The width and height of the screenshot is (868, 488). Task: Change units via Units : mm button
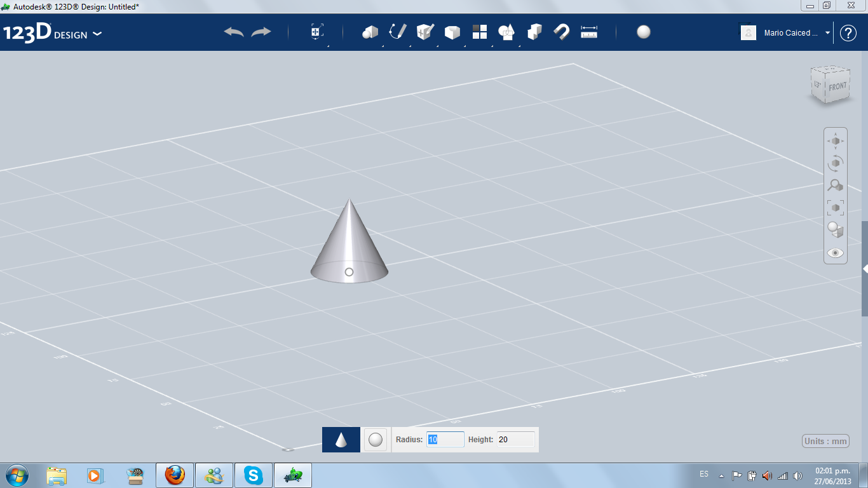coord(825,441)
